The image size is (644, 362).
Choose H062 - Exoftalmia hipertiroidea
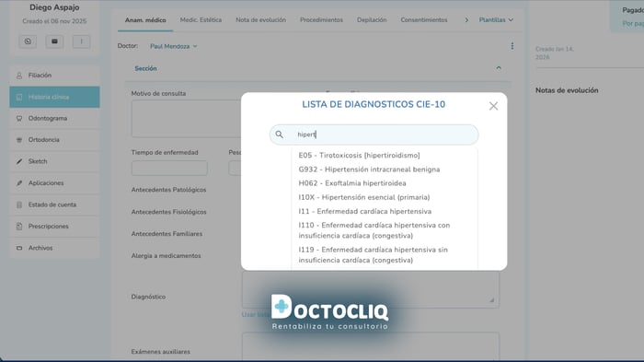pyautogui.click(x=352, y=183)
